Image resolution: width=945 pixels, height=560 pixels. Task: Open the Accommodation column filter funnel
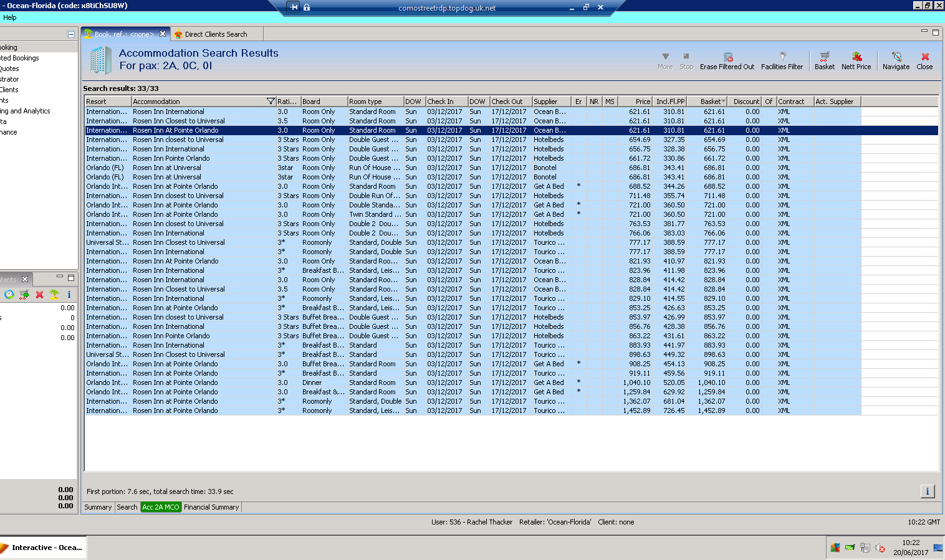pos(271,102)
